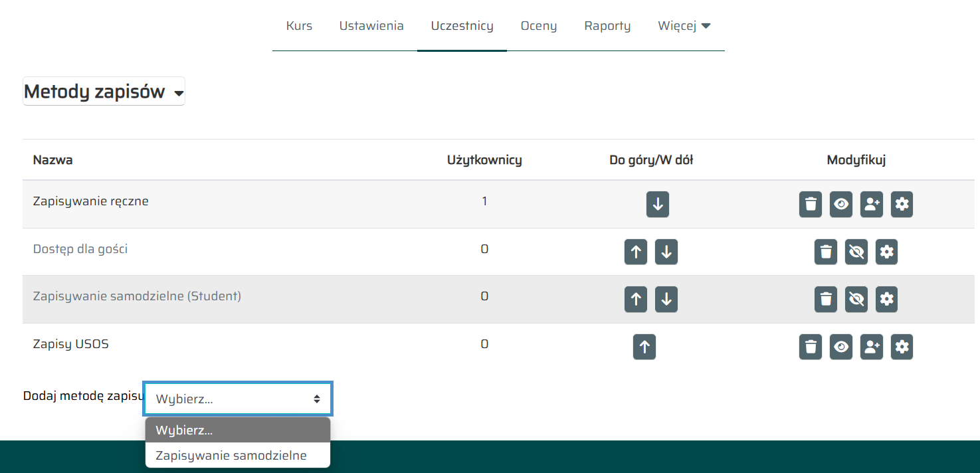Add users to Zapisy USOS icon
This screenshot has height=473, width=980.
pyautogui.click(x=872, y=347)
